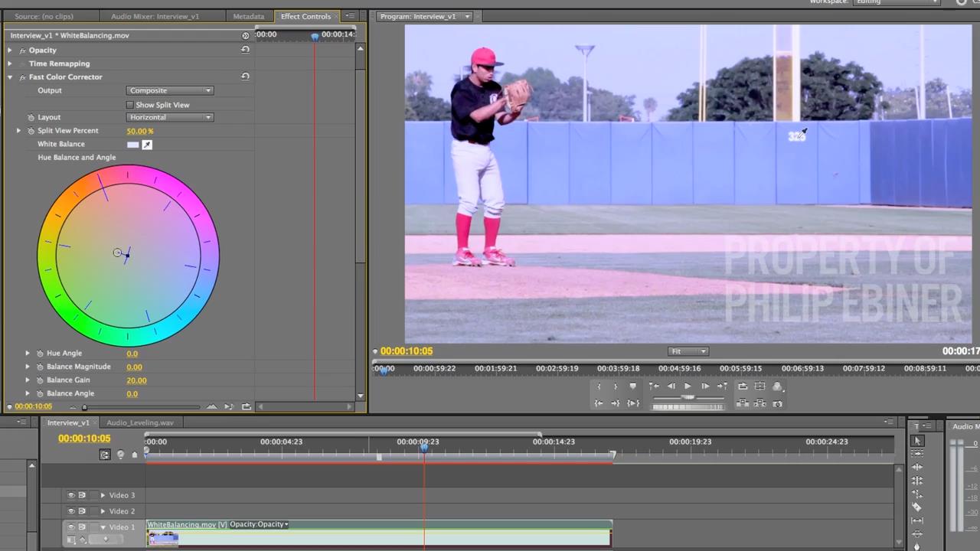Open the Fit zoom dropdown in Program monitor
This screenshot has height=551, width=980.
coord(688,351)
